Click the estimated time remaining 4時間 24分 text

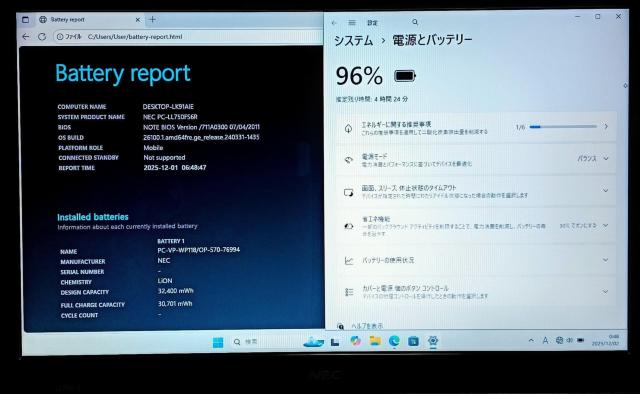click(x=371, y=99)
